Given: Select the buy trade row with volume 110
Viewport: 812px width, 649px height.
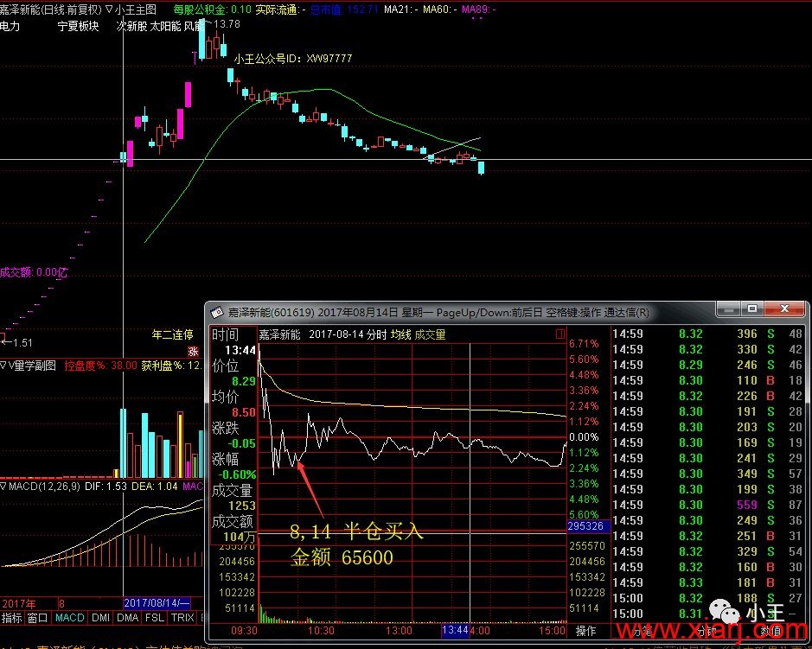Looking at the screenshot, I should (x=707, y=380).
